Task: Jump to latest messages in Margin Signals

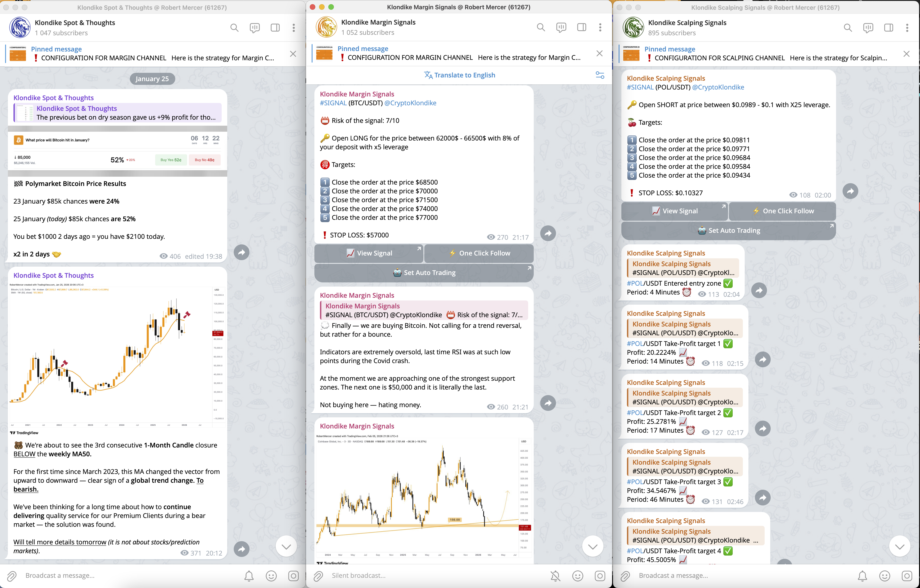Action: 593,546
